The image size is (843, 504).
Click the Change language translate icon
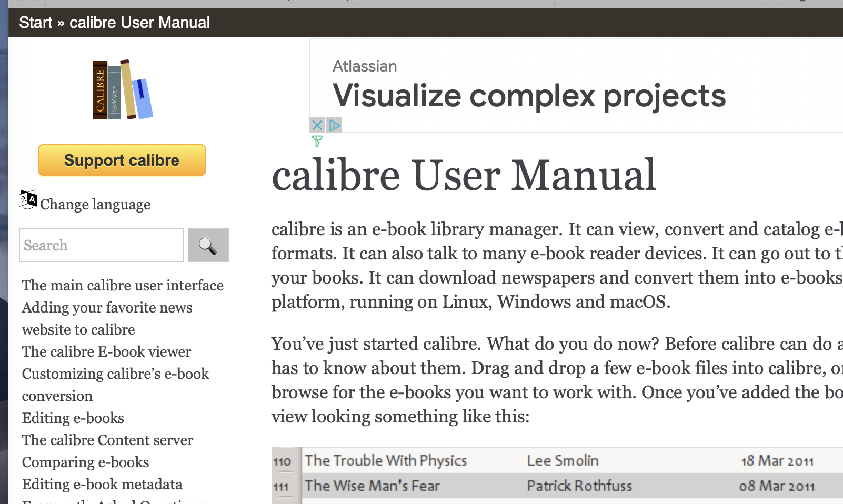coord(28,200)
